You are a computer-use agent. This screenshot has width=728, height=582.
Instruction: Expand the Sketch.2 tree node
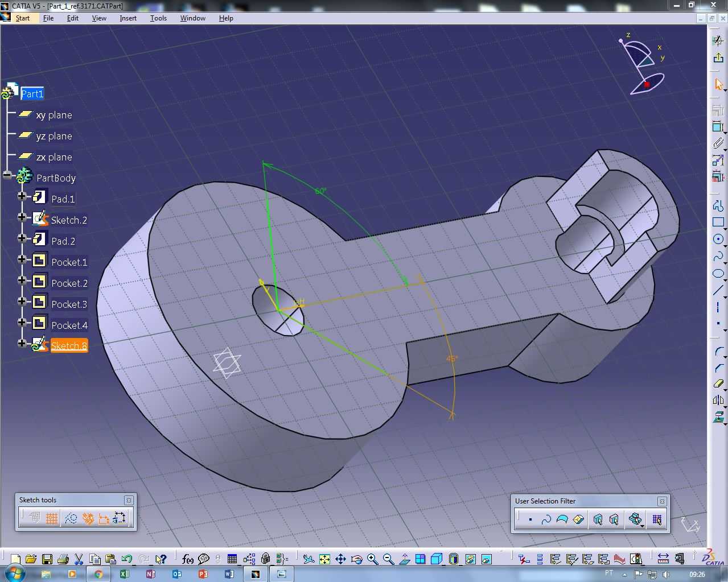coord(22,217)
